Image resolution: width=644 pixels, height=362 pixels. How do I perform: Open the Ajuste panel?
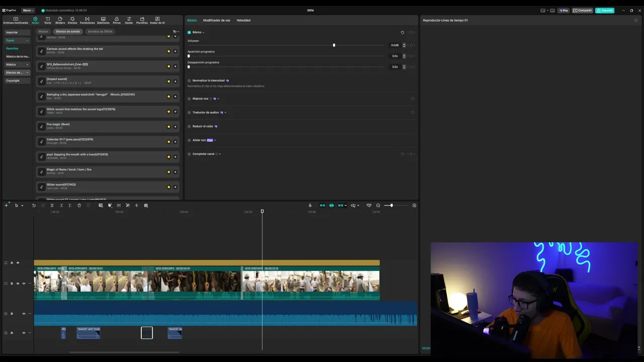tap(129, 20)
